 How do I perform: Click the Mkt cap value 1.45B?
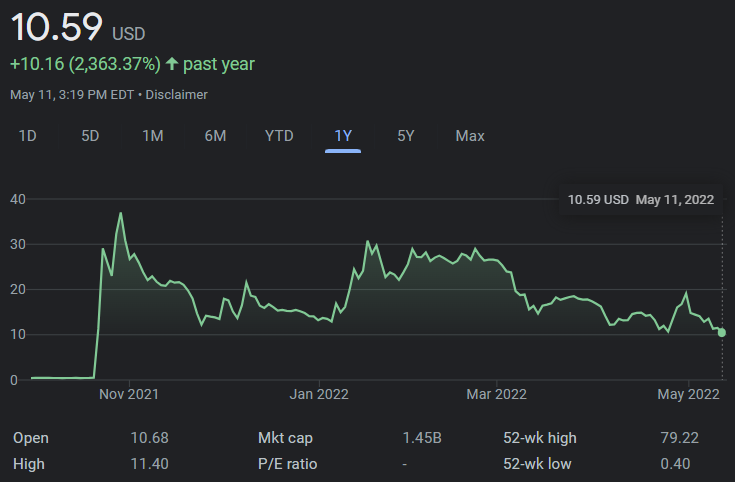(421, 438)
